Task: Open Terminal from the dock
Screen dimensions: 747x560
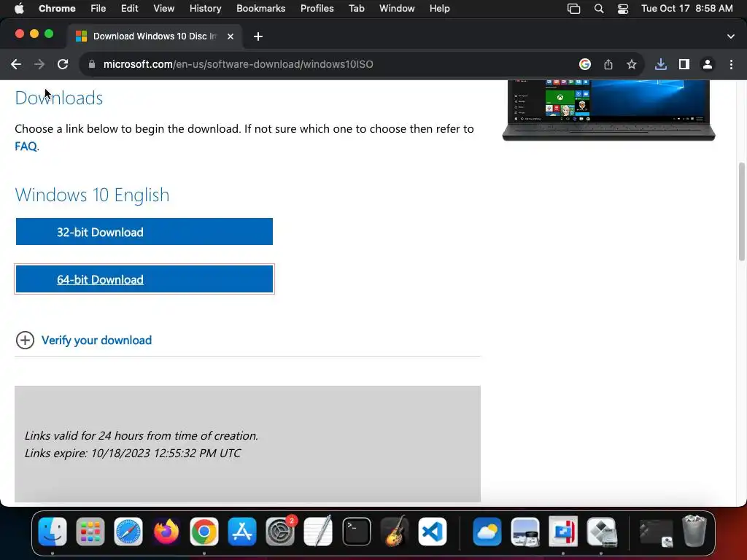Action: 356,532
